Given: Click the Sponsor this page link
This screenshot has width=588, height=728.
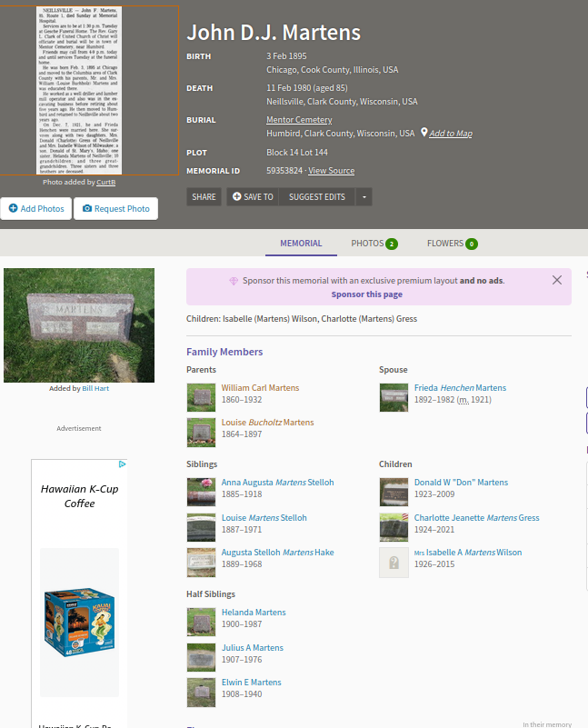Looking at the screenshot, I should 366,294.
